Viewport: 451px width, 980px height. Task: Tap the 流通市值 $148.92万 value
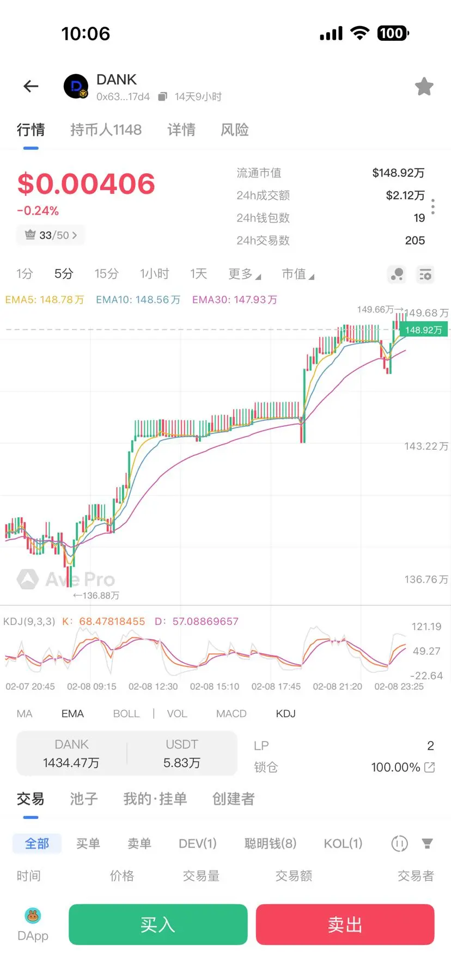(398, 173)
